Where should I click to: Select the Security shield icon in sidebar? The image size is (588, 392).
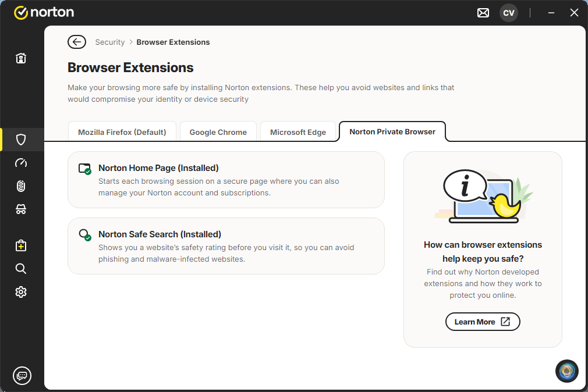click(x=21, y=140)
